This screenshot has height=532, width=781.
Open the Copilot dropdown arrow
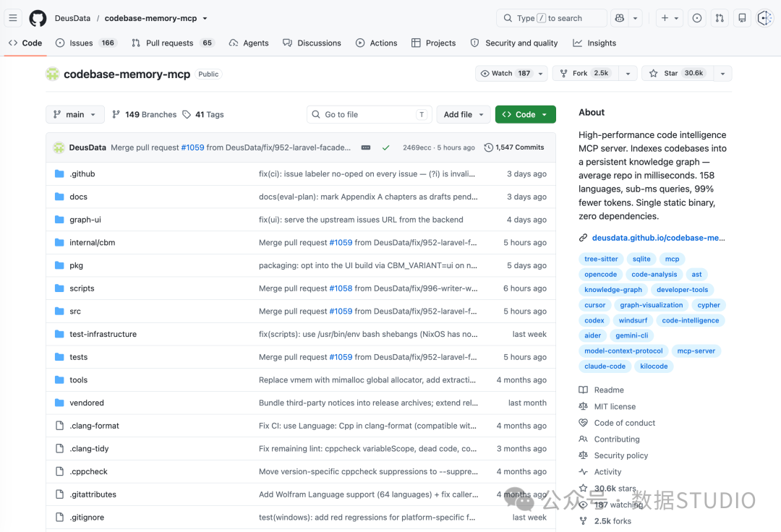click(x=635, y=18)
